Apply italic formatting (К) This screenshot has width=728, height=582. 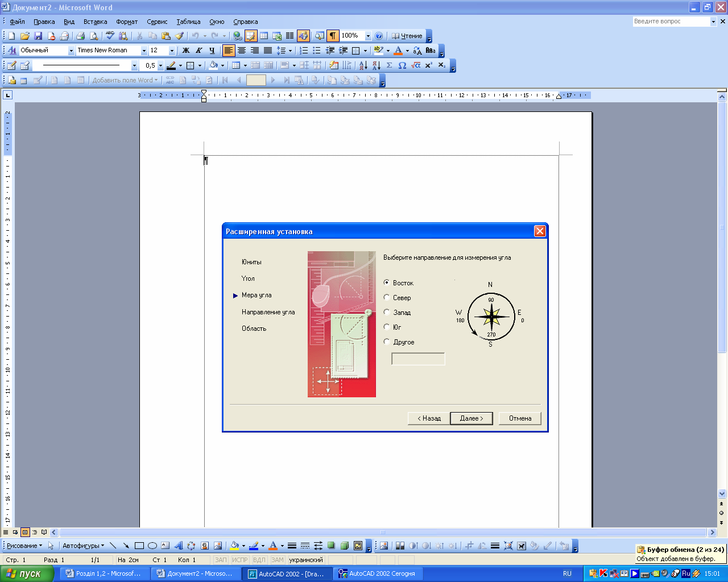(198, 51)
